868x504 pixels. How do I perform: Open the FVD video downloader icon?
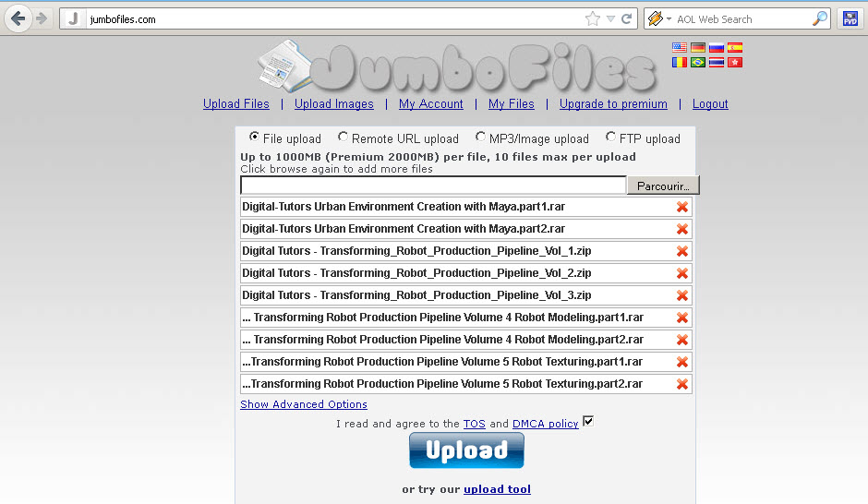[850, 18]
